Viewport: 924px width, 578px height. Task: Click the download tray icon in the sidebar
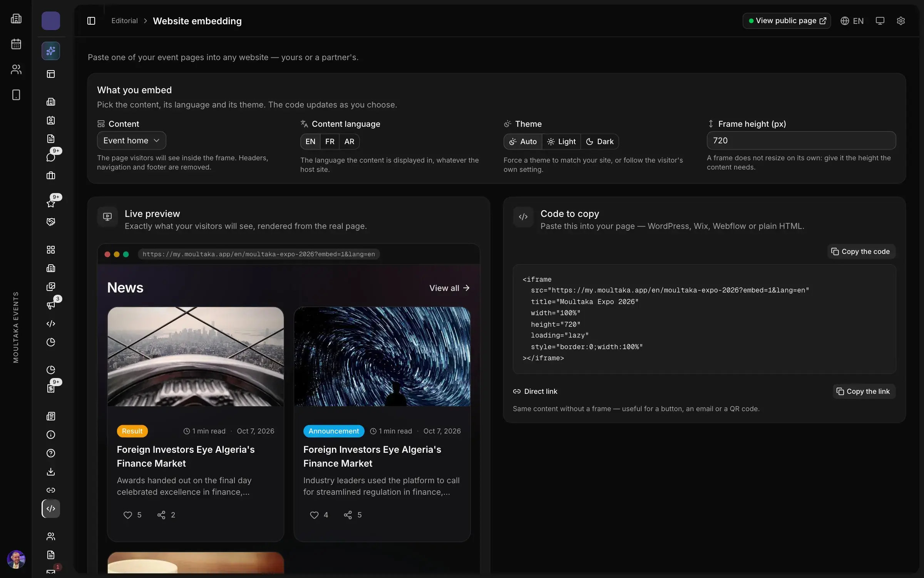click(51, 472)
